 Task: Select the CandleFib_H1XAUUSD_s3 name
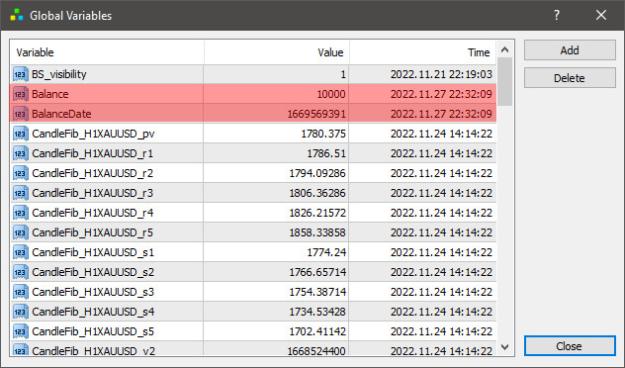pyautogui.click(x=93, y=292)
